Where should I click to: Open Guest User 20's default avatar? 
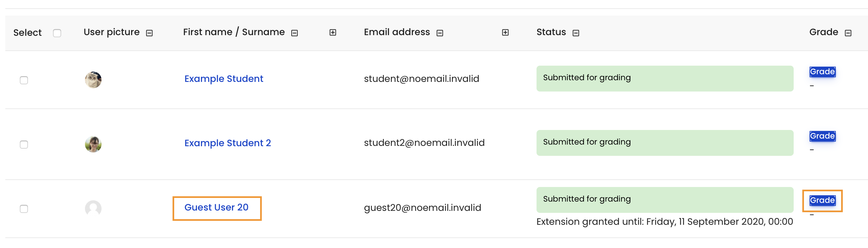[93, 209]
